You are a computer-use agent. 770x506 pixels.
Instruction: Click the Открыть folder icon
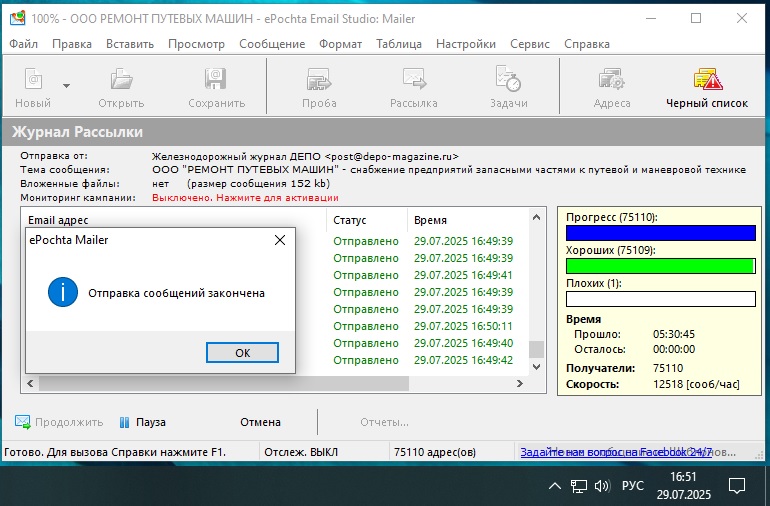pos(121,79)
